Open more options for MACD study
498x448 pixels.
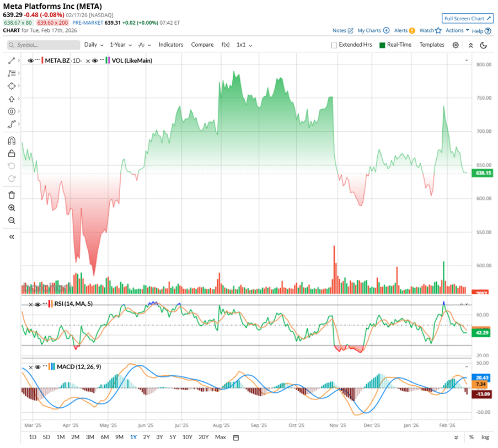coord(45,366)
